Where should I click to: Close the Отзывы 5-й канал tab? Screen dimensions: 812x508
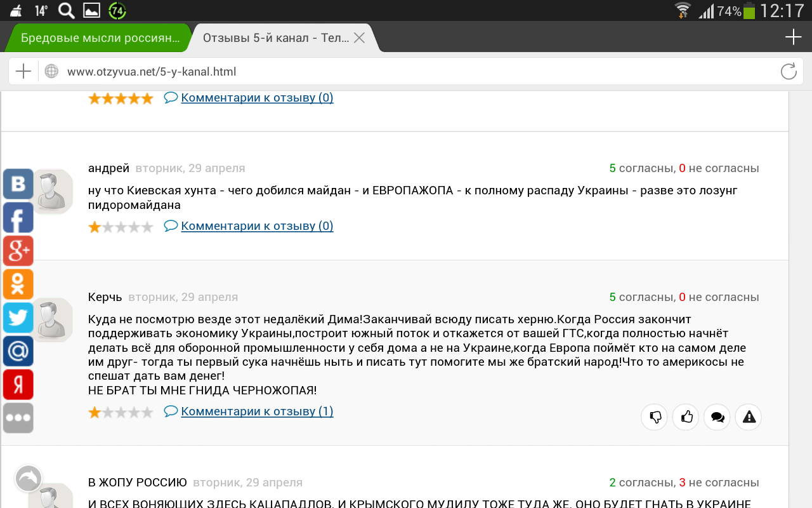click(x=359, y=38)
